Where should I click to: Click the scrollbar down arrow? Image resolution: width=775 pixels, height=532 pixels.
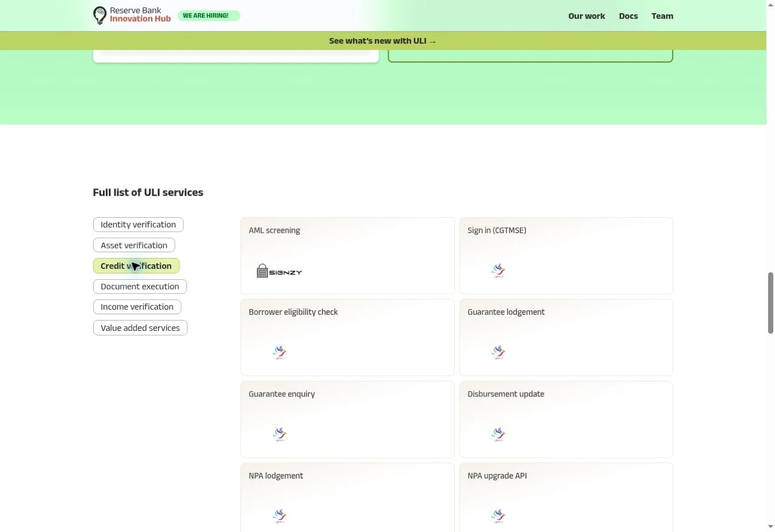coord(770,527)
